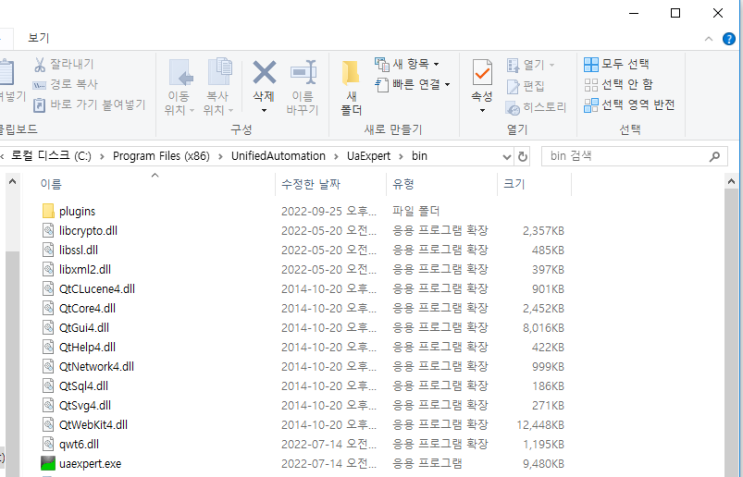Click the search magnifier icon
743x477 pixels.
pyautogui.click(x=715, y=156)
